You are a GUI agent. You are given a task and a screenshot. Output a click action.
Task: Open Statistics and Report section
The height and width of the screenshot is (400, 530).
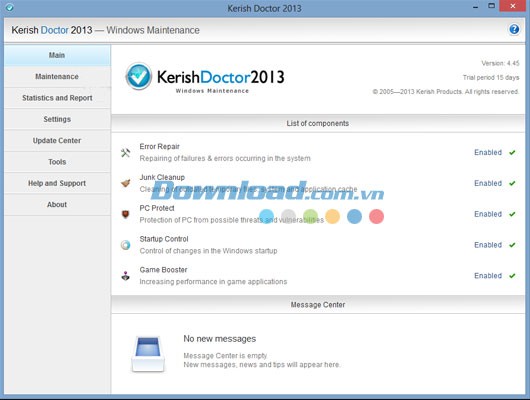click(x=57, y=98)
